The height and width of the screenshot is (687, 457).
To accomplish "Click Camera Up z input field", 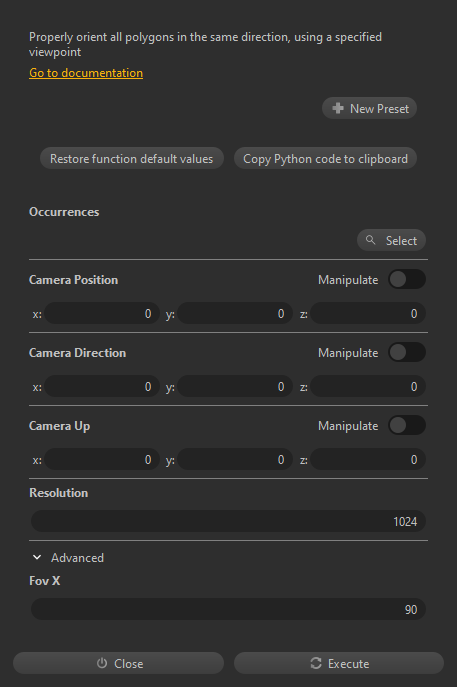I will click(368, 459).
